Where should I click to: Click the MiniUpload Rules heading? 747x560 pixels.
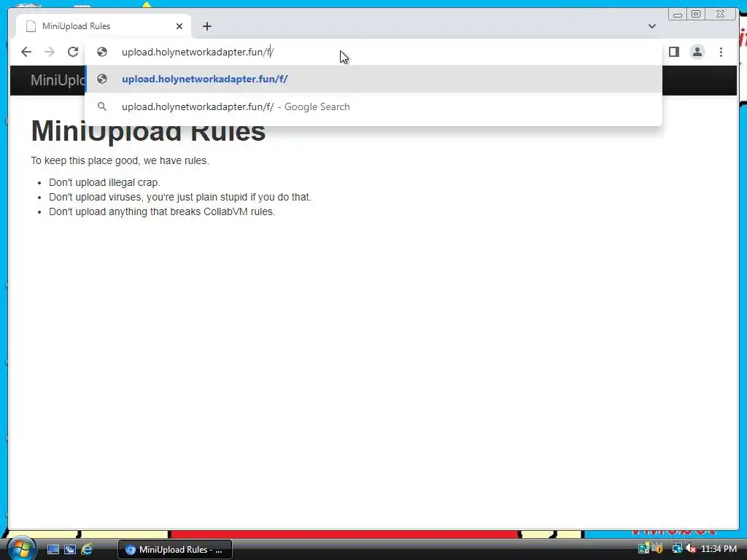tap(148, 131)
